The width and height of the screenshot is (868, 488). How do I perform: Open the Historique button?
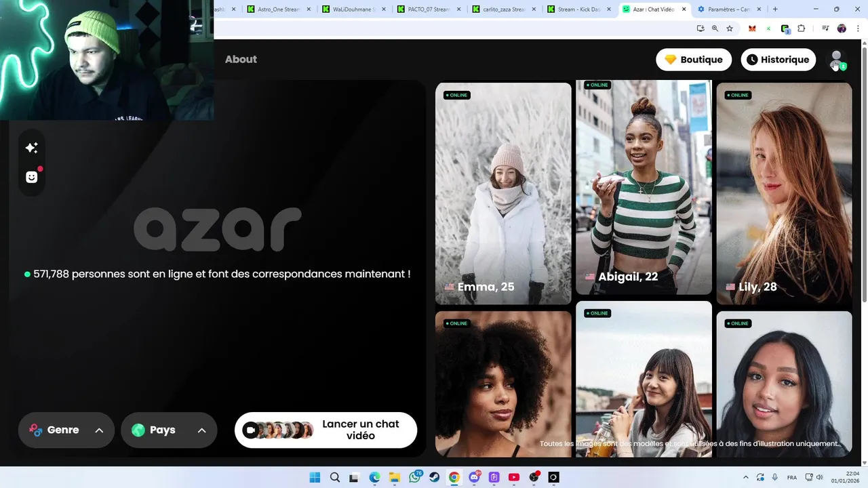pyautogui.click(x=778, y=60)
